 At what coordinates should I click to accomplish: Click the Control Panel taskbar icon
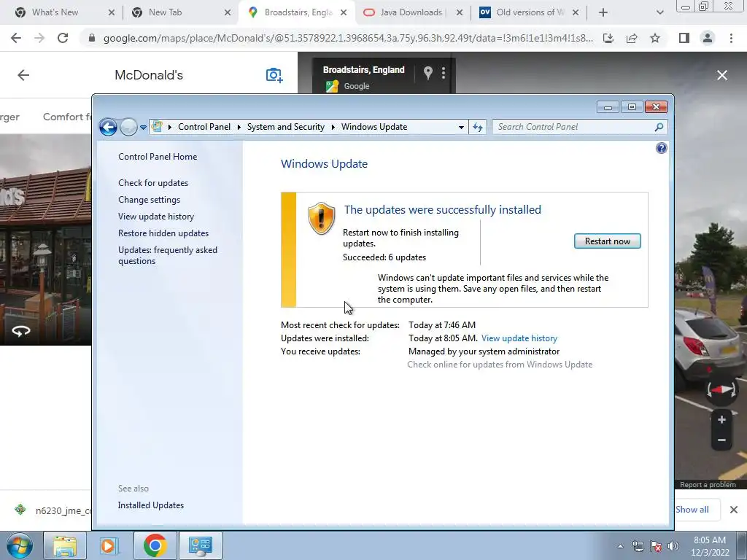coord(201,545)
